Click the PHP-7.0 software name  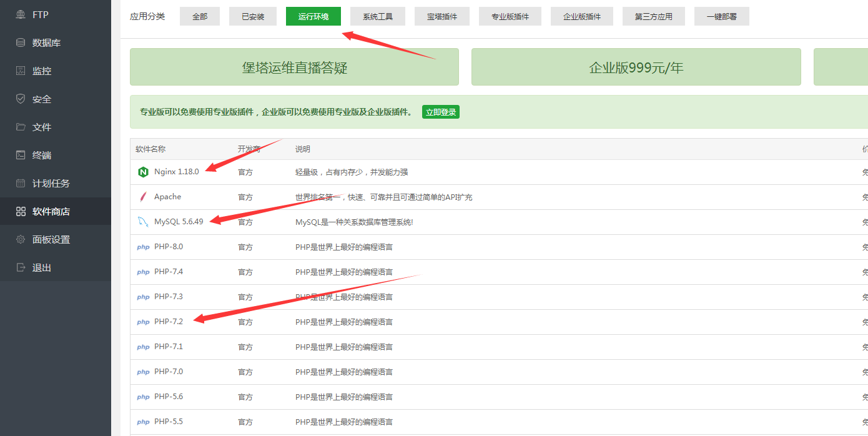[169, 372]
